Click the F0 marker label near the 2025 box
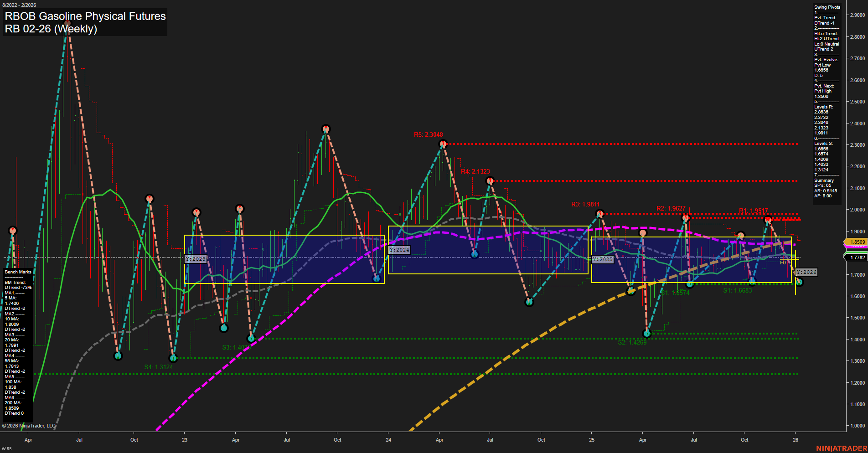Screen dimensions: 868x453 pos(783,263)
